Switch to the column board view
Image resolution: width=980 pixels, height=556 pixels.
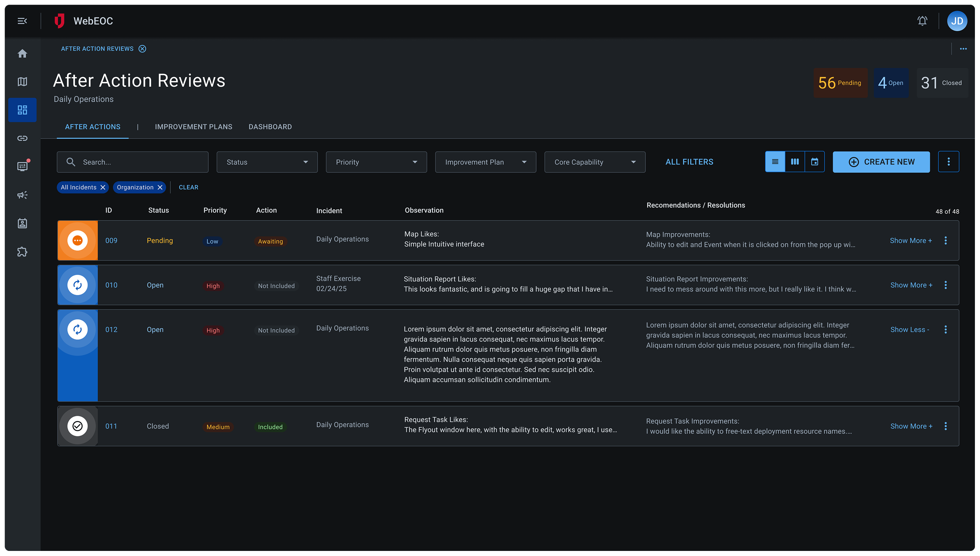tap(795, 162)
